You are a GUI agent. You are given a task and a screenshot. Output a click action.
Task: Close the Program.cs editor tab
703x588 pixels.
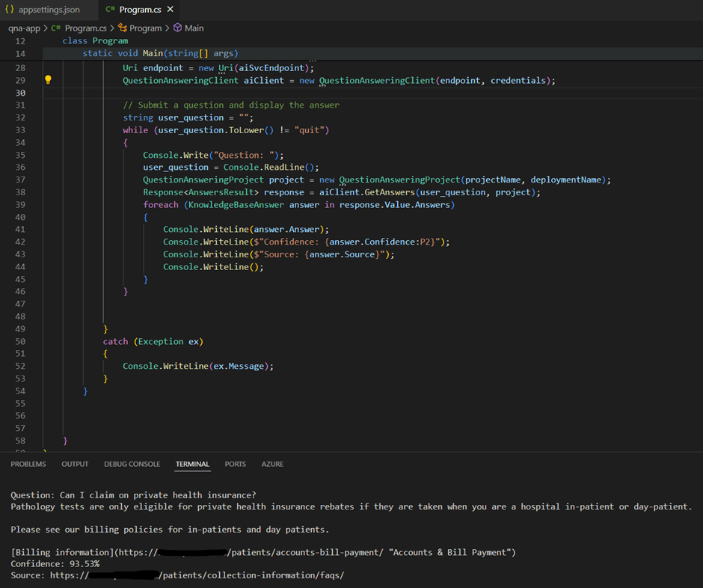pos(171,10)
